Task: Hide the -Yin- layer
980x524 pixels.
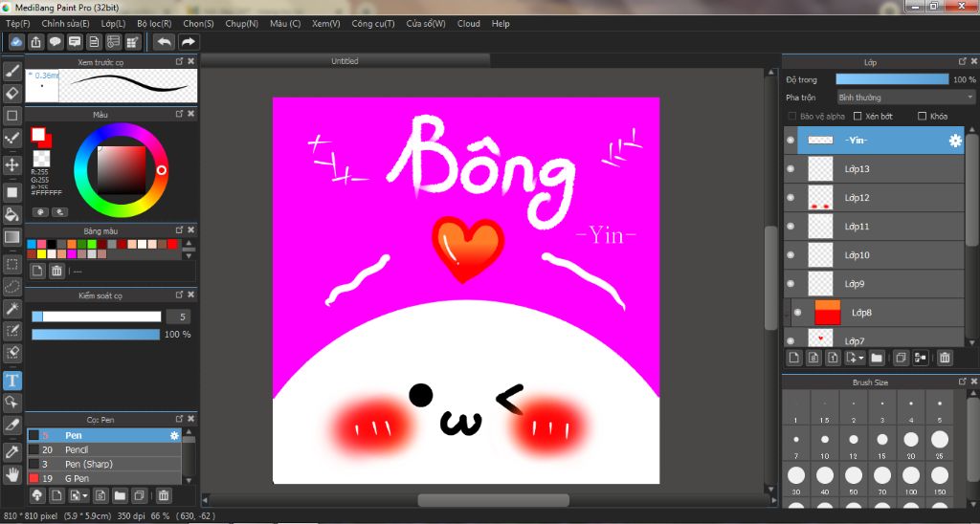Action: [791, 141]
